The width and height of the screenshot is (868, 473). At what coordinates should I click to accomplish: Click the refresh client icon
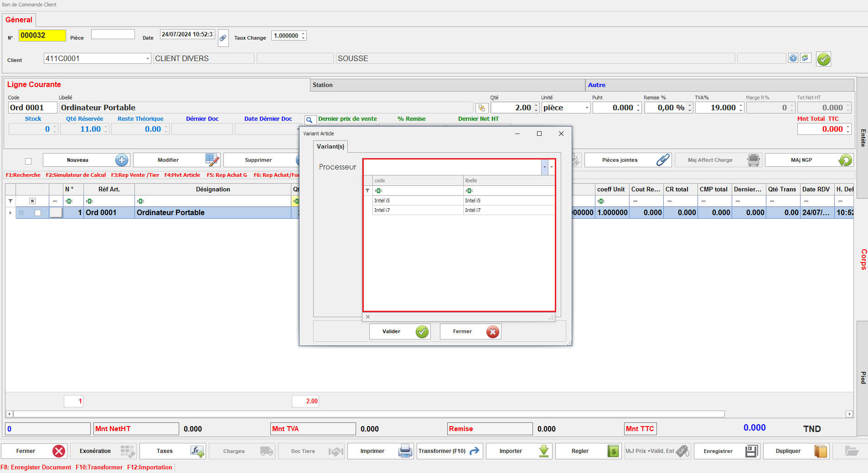click(805, 58)
